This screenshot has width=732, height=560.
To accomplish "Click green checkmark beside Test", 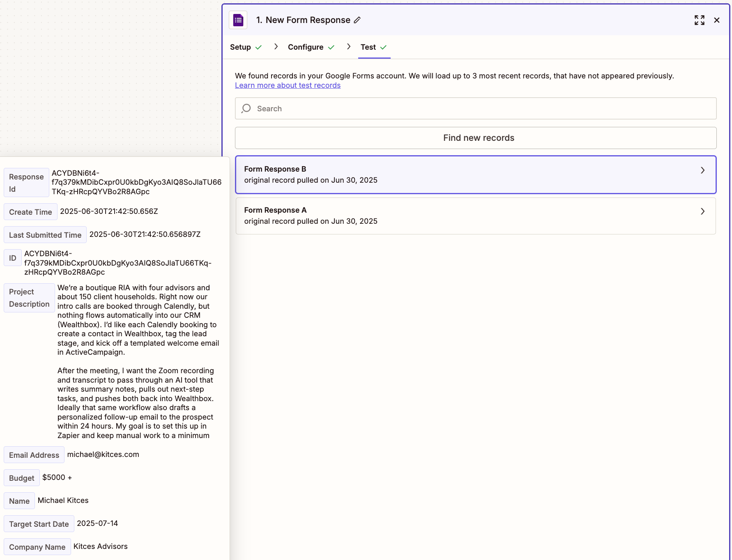I will click(383, 48).
